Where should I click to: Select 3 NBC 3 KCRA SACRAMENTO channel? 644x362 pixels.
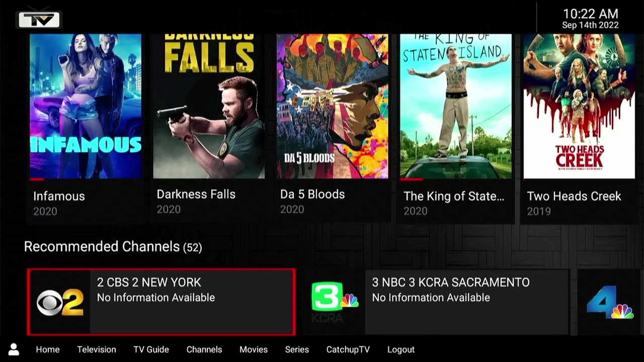click(436, 302)
